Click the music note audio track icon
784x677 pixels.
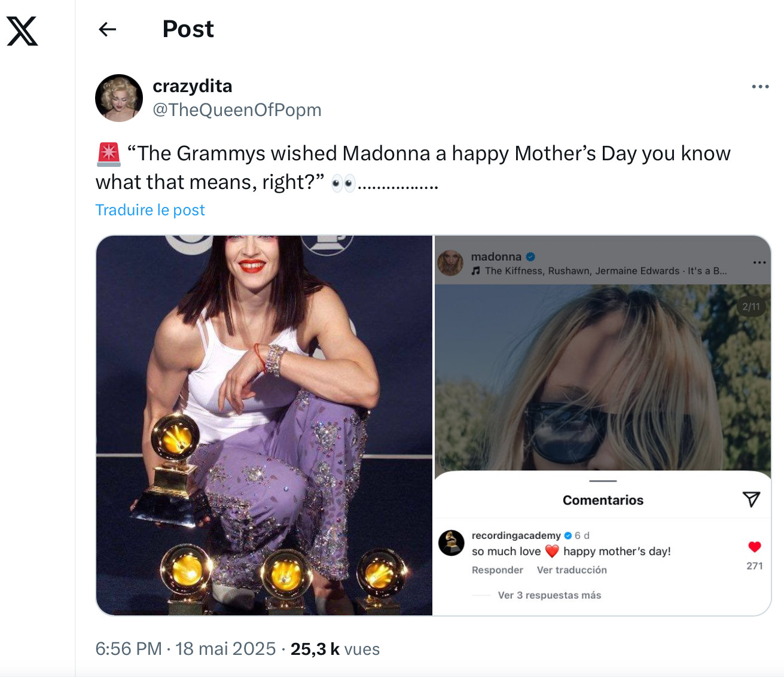(x=476, y=271)
